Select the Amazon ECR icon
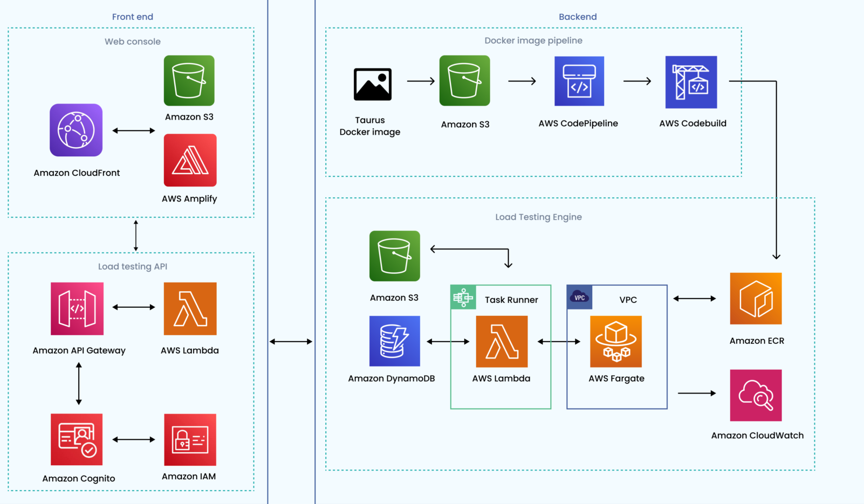Image resolution: width=864 pixels, height=504 pixels. coord(756,299)
